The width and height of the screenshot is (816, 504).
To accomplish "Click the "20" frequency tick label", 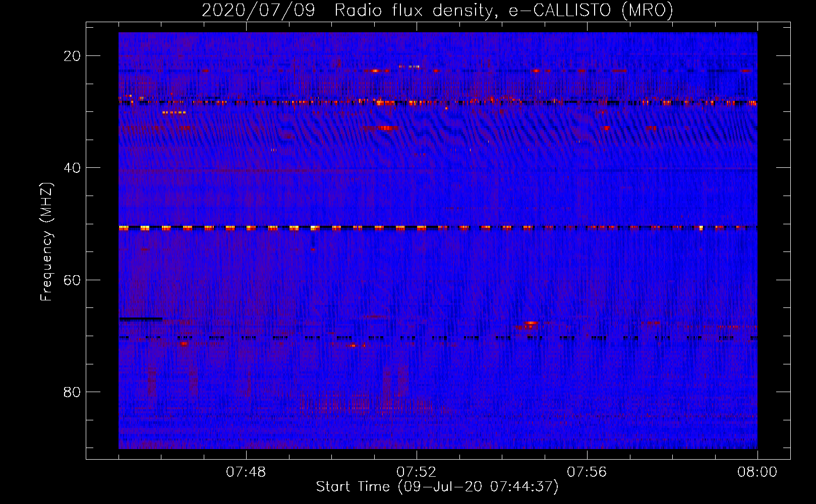I will click(72, 56).
